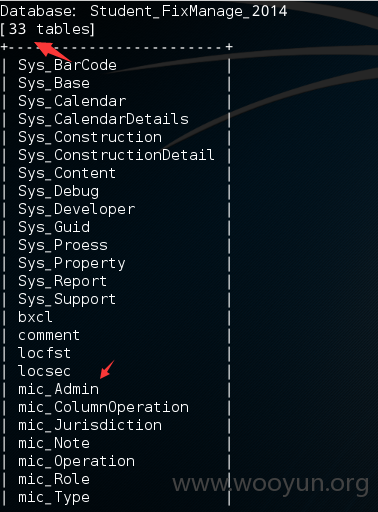Image resolution: width=378 pixels, height=512 pixels.
Task: Select the Sys_Developer table name
Action: [x=77, y=209]
